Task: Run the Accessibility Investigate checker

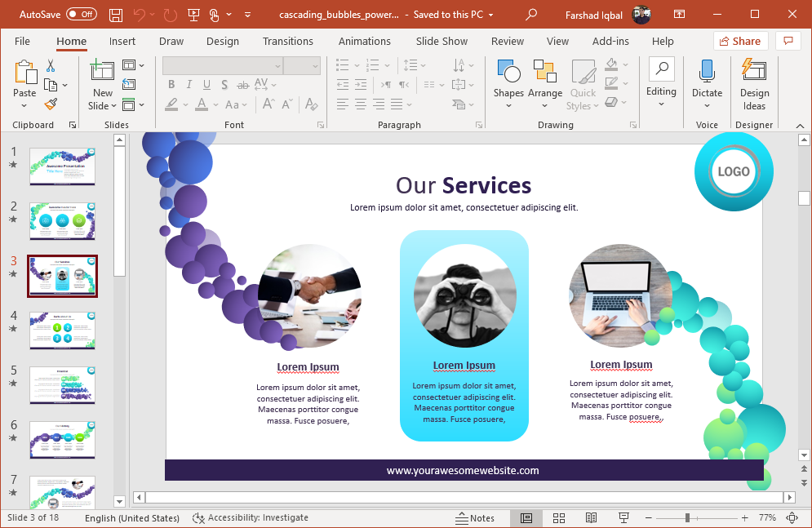Action: pyautogui.click(x=249, y=517)
